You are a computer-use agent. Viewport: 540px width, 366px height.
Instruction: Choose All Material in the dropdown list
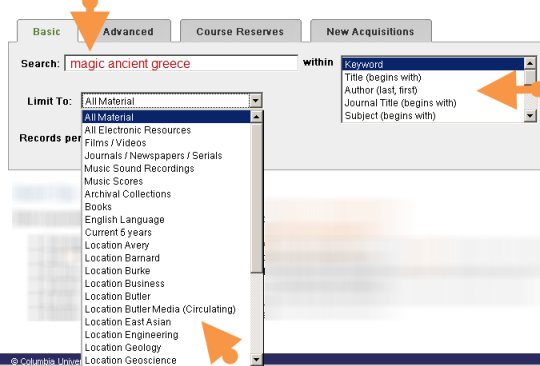tap(167, 117)
